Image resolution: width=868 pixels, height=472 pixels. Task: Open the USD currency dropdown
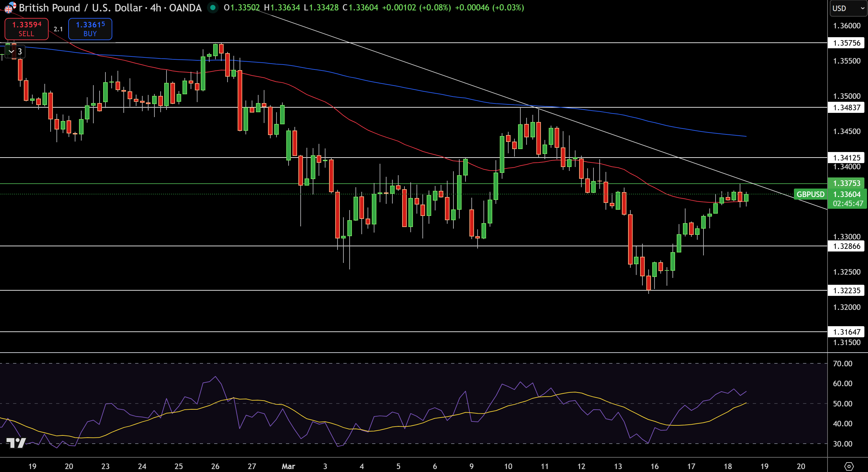coord(848,8)
